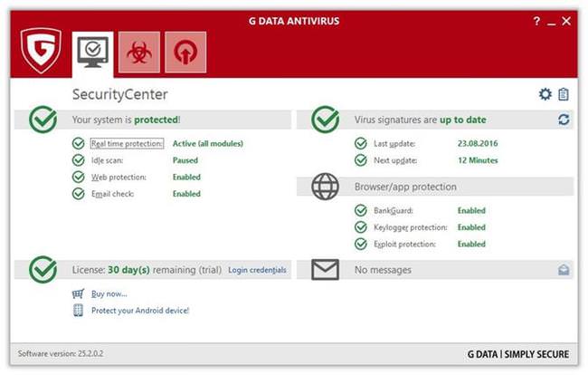588x375 pixels.
Task: Click the 'Browser/app protection' heading
Action: click(405, 187)
